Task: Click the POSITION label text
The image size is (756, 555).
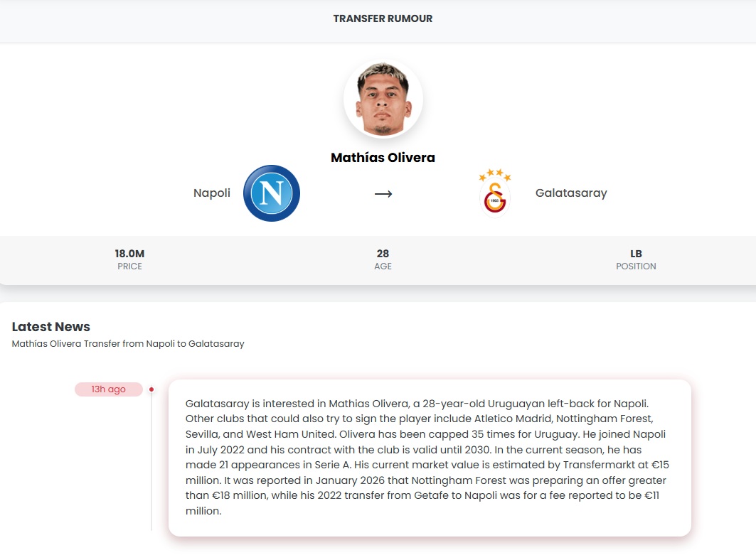Action: tap(636, 266)
